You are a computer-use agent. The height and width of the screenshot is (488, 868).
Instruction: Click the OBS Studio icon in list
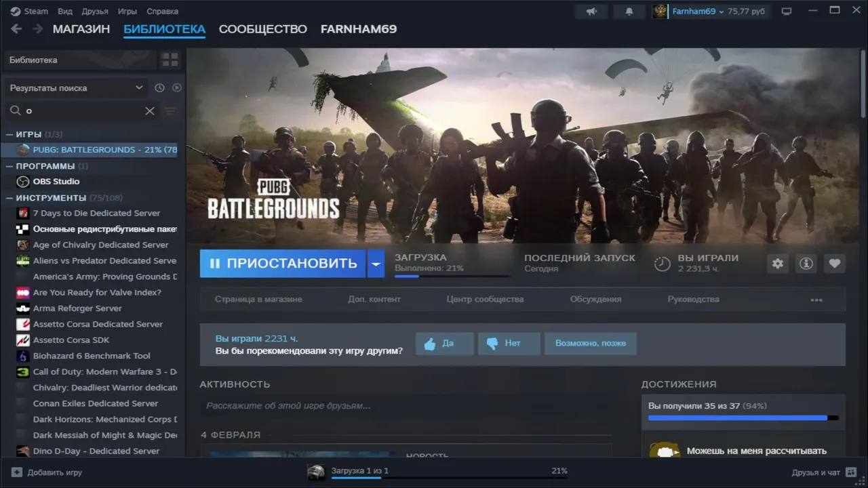click(x=22, y=181)
